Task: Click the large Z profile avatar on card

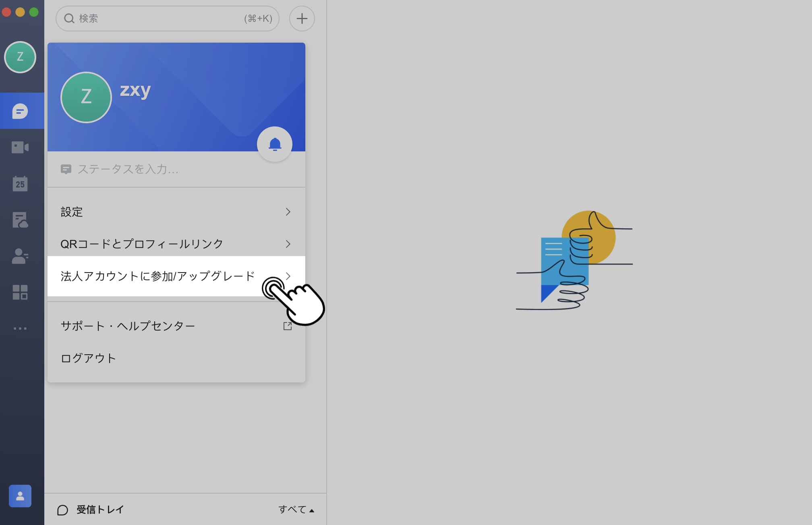Action: pyautogui.click(x=86, y=97)
